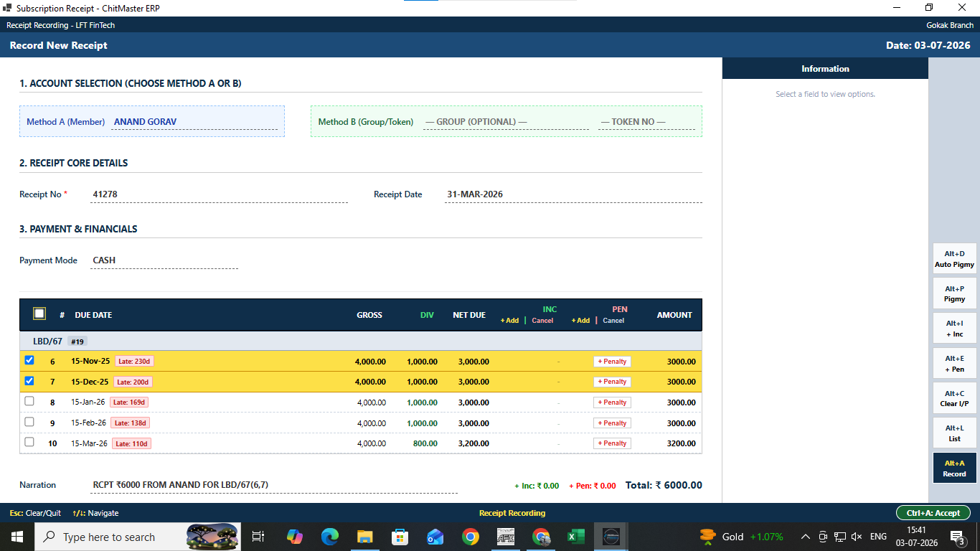The height and width of the screenshot is (551, 980).
Task: Click the Alt+L List button
Action: (954, 433)
